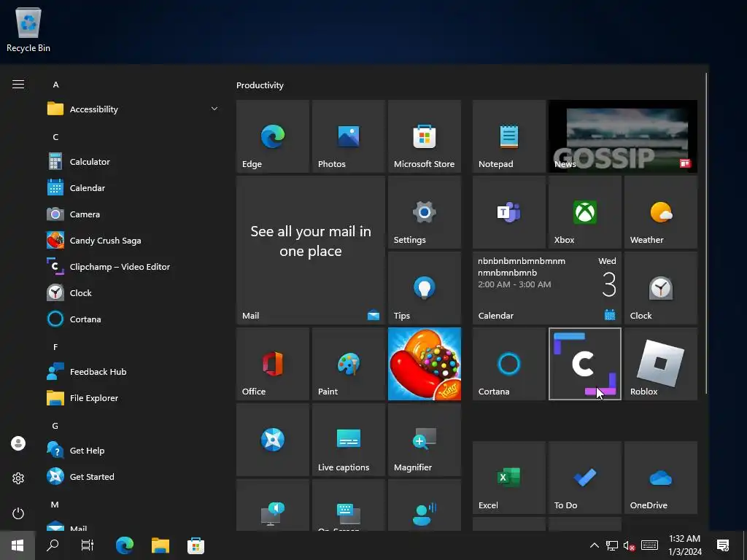The height and width of the screenshot is (560, 747).
Task: Open the Get Started tile
Action: 273,440
